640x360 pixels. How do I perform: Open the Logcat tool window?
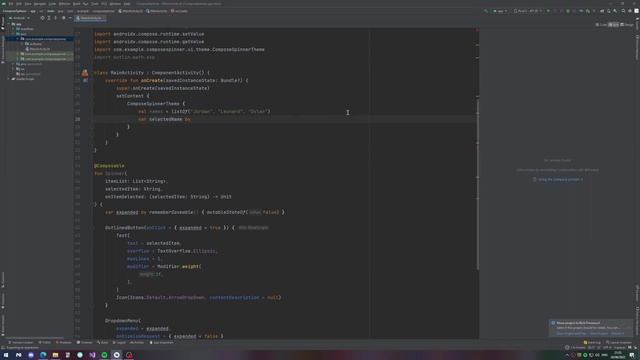[119, 342]
